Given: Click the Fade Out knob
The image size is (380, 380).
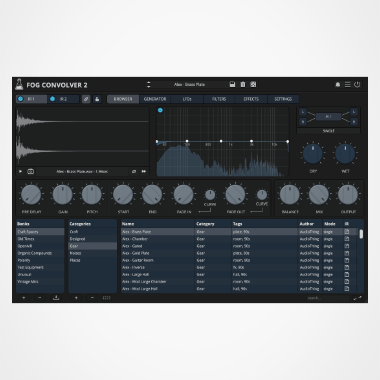Looking at the screenshot, I should point(235,195).
